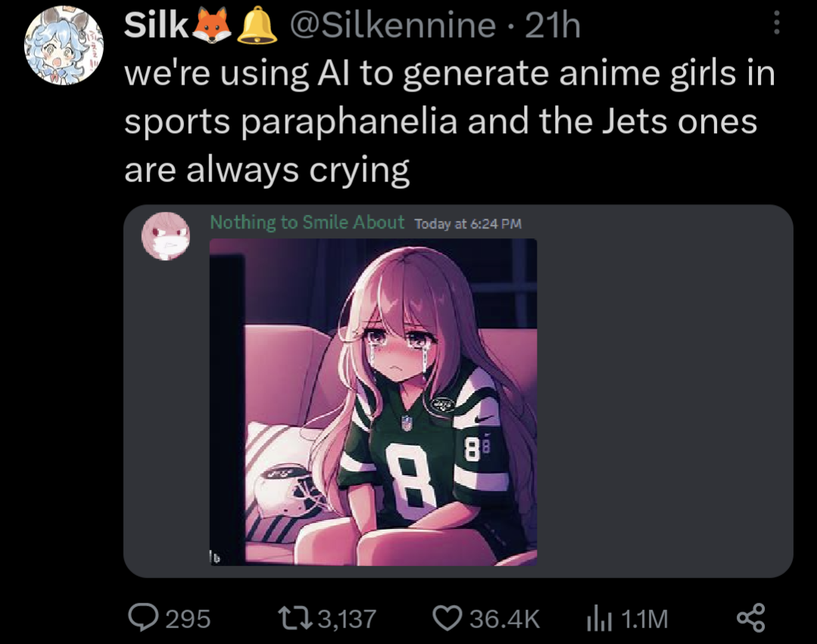
Task: Click the share icon on the tweet
Action: pos(751,618)
